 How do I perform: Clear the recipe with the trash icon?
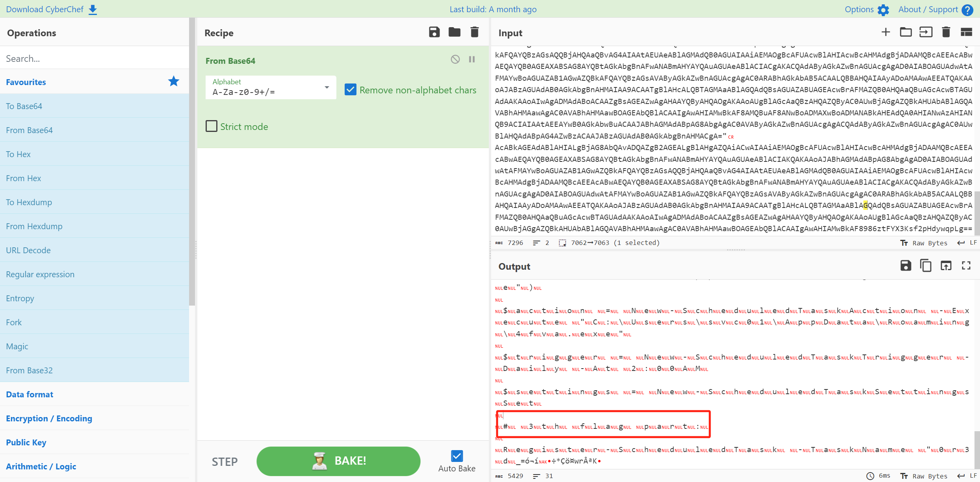475,32
